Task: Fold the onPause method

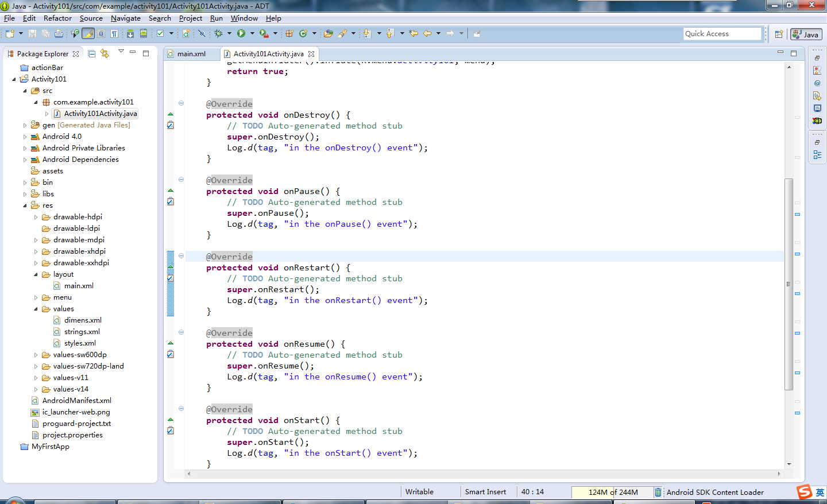Action: point(181,180)
